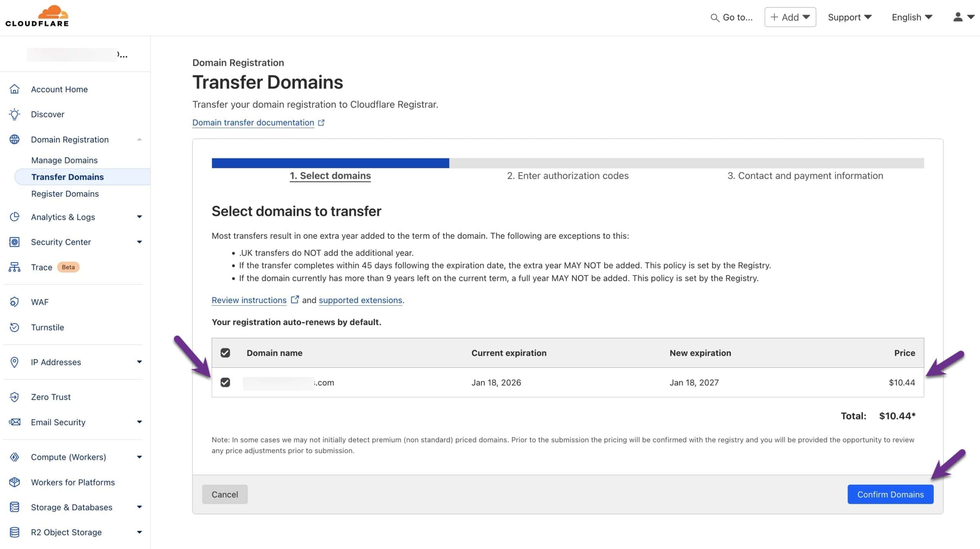This screenshot has width=980, height=549.
Task: Toggle the select-all checkbox in table header
Action: coord(225,353)
